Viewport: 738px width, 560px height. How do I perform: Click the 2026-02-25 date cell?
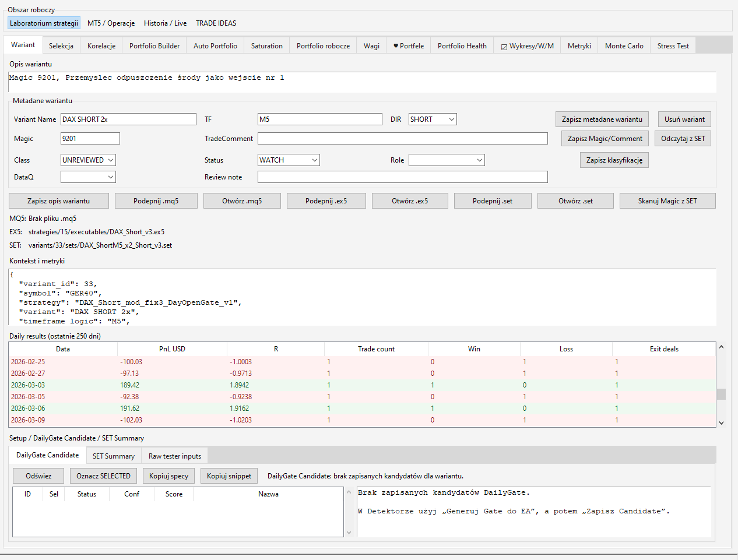tap(28, 362)
